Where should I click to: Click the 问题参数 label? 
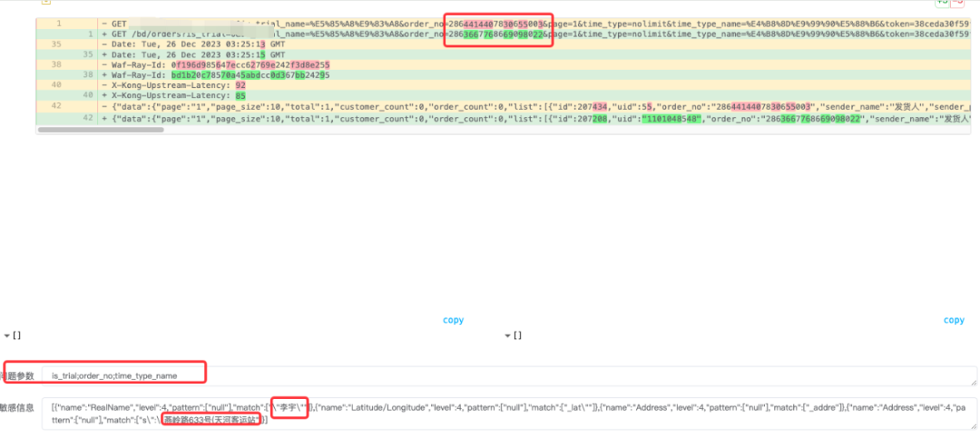coord(17,376)
